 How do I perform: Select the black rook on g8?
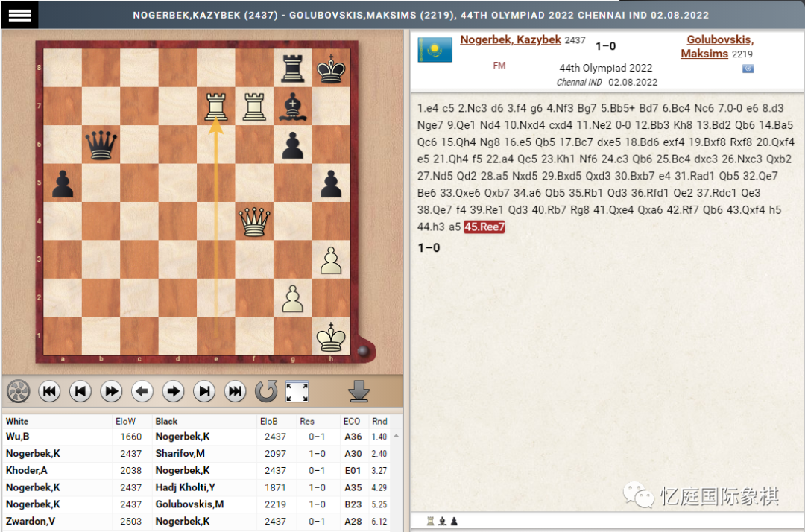(293, 68)
